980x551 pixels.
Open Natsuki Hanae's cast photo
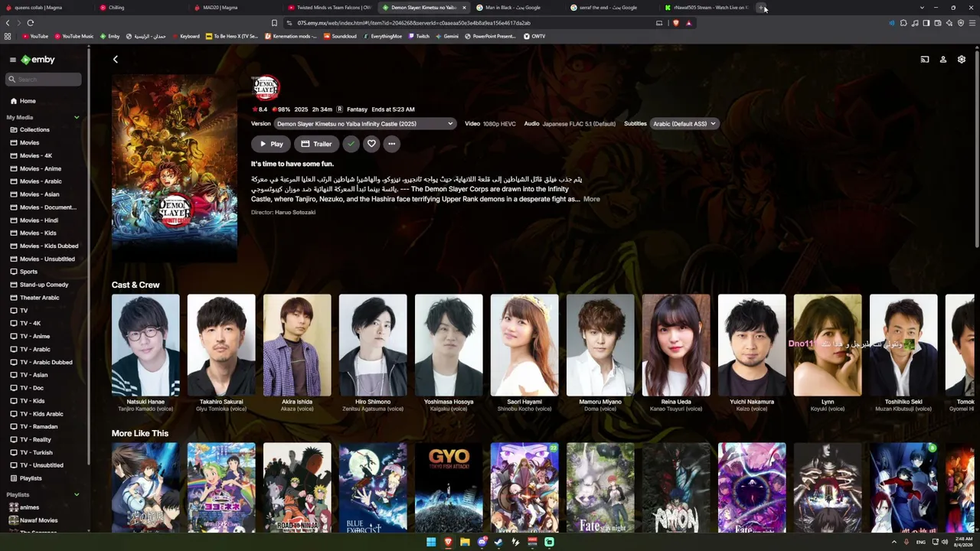[x=145, y=345]
